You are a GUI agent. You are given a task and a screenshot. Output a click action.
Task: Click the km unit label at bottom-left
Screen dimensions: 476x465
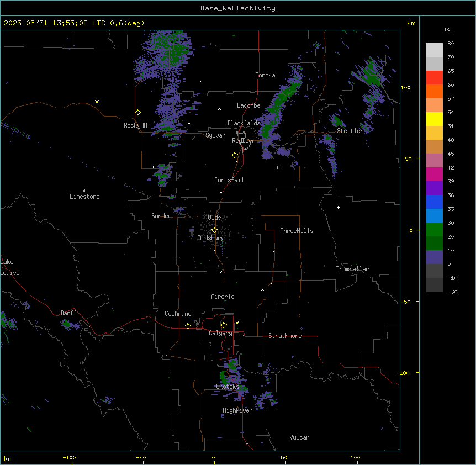8,458
